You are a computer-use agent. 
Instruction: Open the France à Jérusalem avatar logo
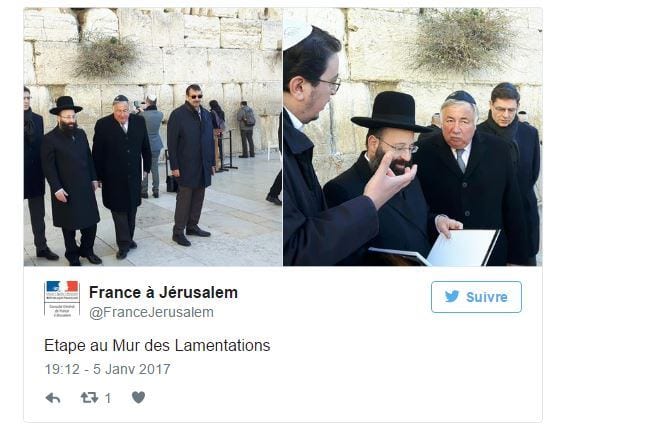[x=62, y=299]
